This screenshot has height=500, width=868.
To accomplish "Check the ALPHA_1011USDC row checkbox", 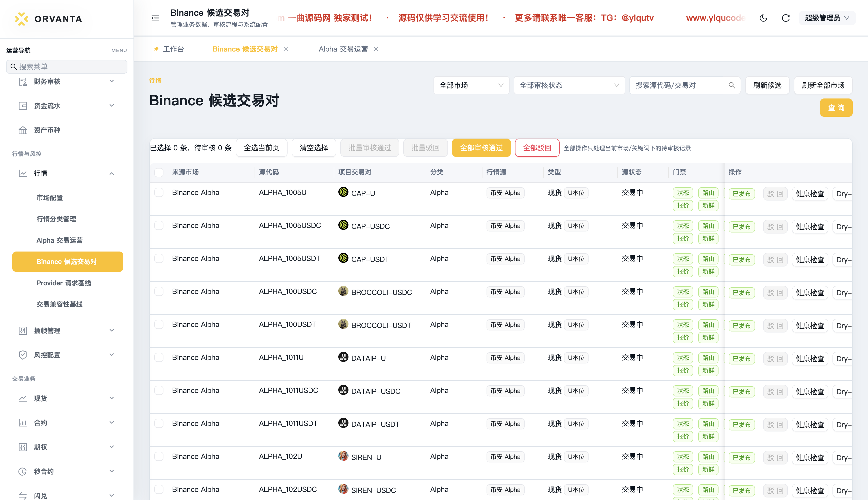I will pos(159,390).
